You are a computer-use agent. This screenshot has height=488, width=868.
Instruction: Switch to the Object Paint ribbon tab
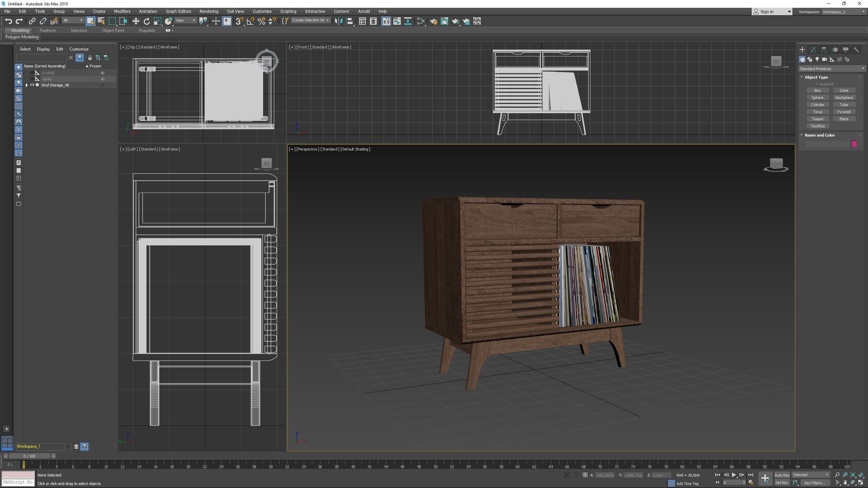pyautogui.click(x=113, y=30)
